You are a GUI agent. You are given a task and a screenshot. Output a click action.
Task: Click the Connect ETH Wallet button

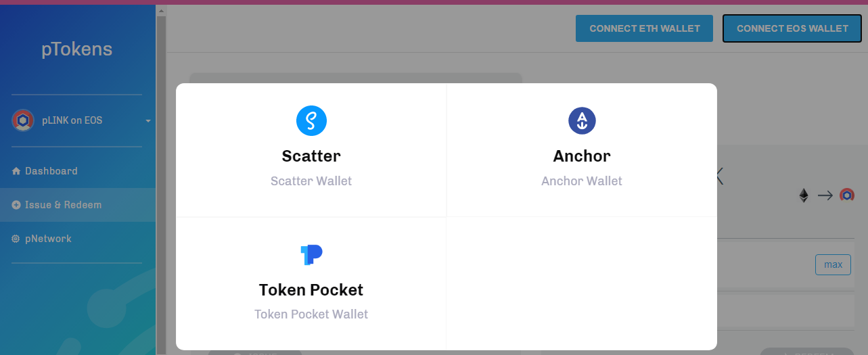point(644,28)
